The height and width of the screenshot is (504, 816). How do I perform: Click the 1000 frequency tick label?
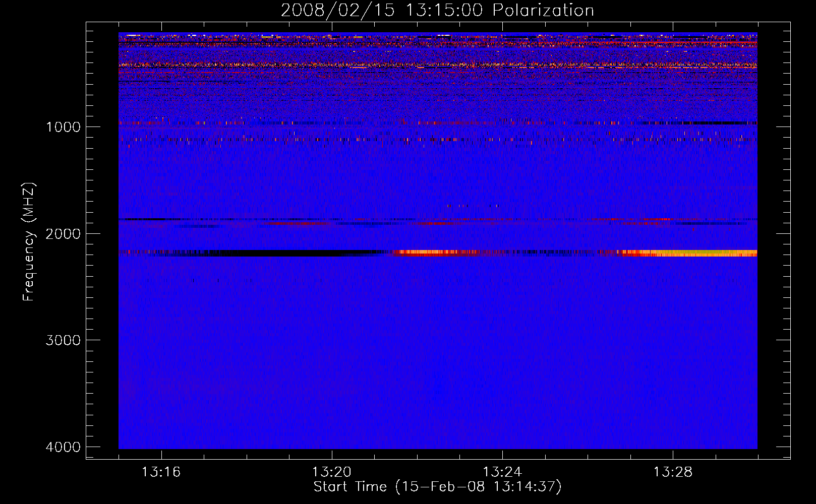(63, 127)
